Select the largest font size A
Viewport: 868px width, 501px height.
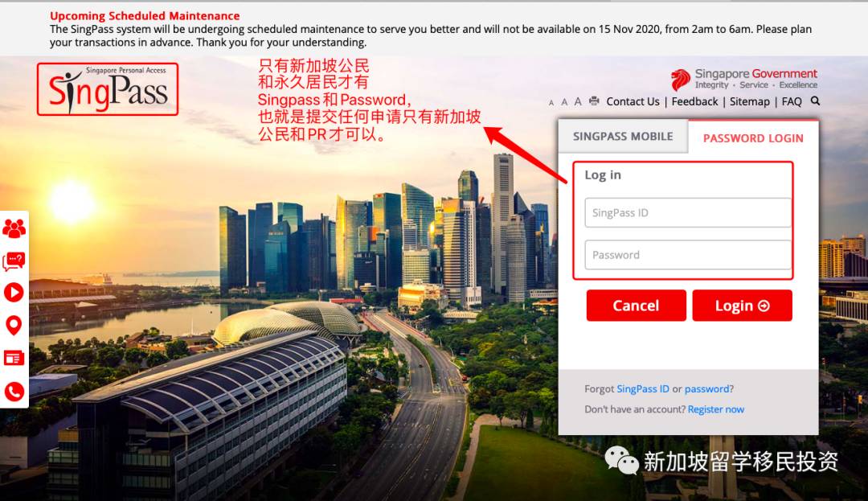tap(577, 101)
